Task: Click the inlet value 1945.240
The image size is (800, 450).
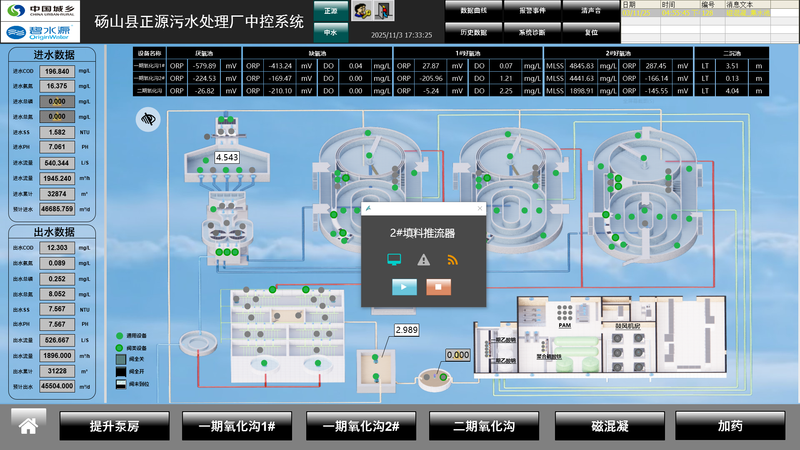Action: [57, 179]
